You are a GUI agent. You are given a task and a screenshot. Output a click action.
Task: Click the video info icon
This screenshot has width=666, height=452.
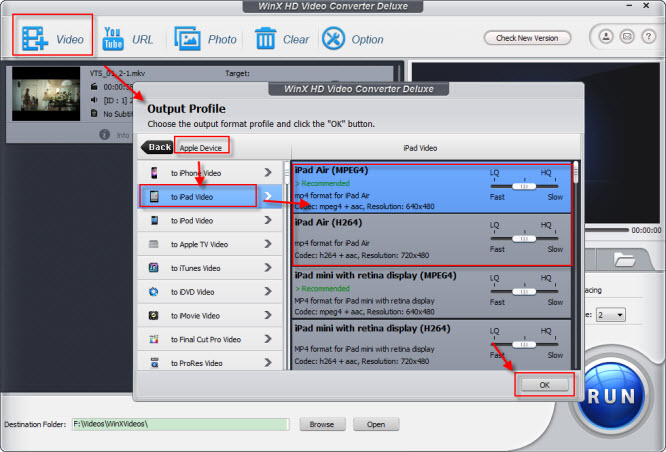[104, 135]
